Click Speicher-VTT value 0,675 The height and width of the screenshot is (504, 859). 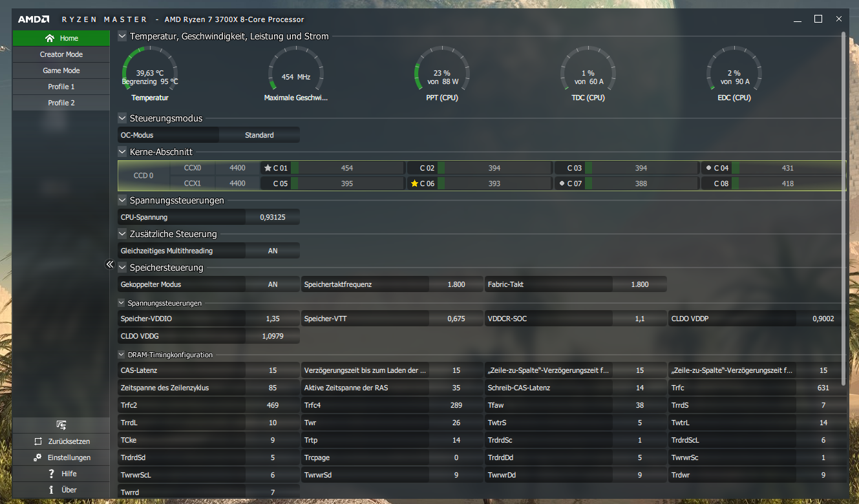pos(456,319)
